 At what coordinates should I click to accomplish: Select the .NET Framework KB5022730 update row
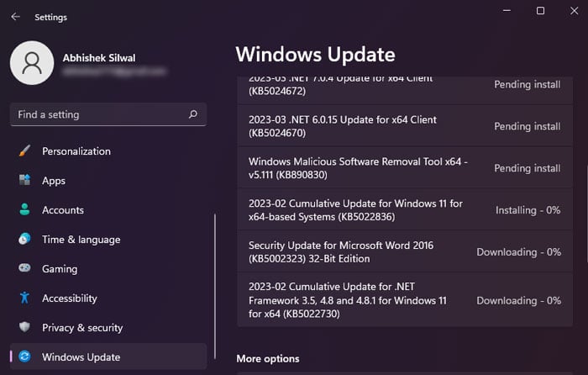click(405, 300)
